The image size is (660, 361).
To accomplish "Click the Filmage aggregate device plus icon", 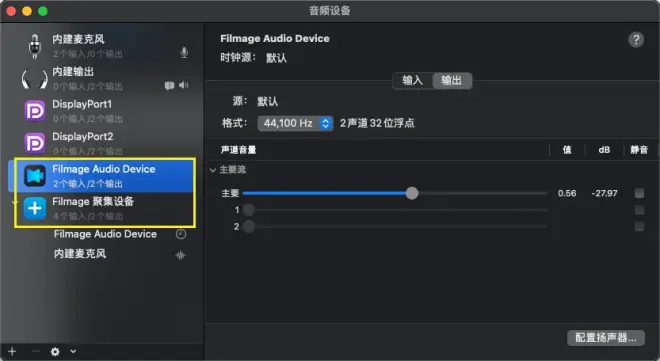I will [x=35, y=208].
